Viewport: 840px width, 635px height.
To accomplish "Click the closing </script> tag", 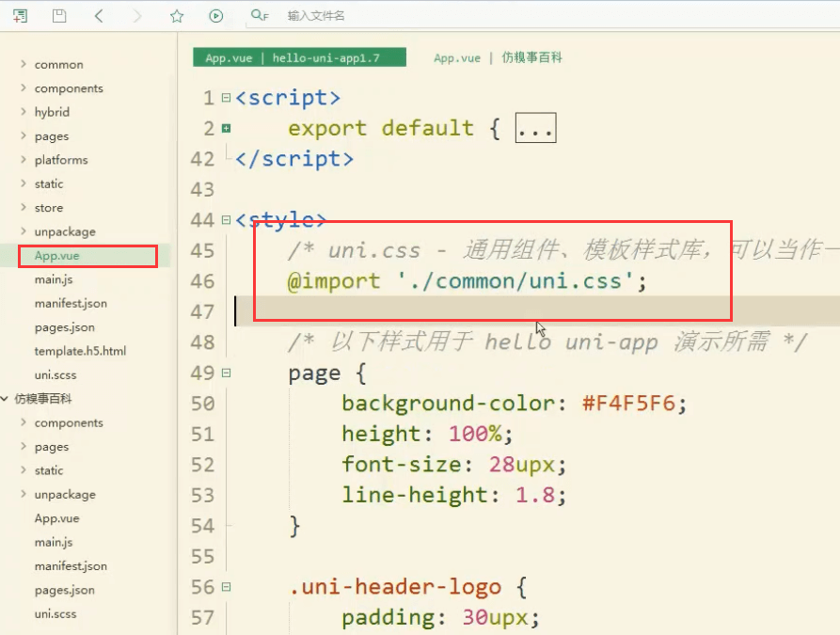I will point(294,159).
